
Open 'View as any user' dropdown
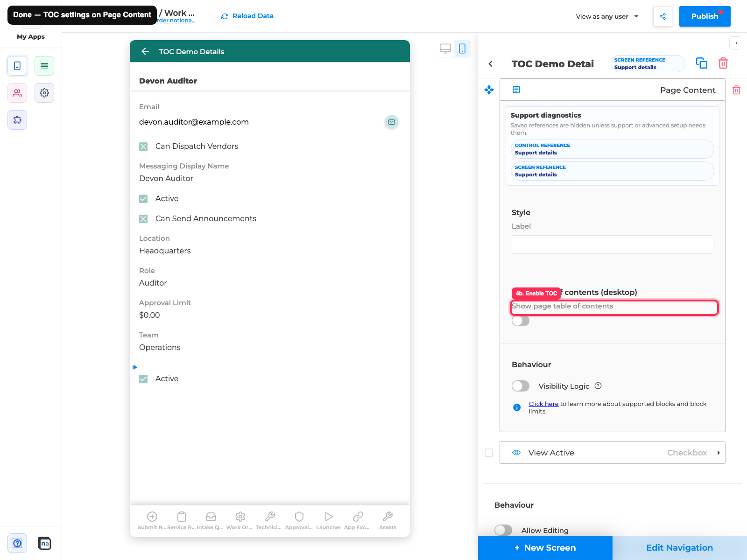click(607, 16)
